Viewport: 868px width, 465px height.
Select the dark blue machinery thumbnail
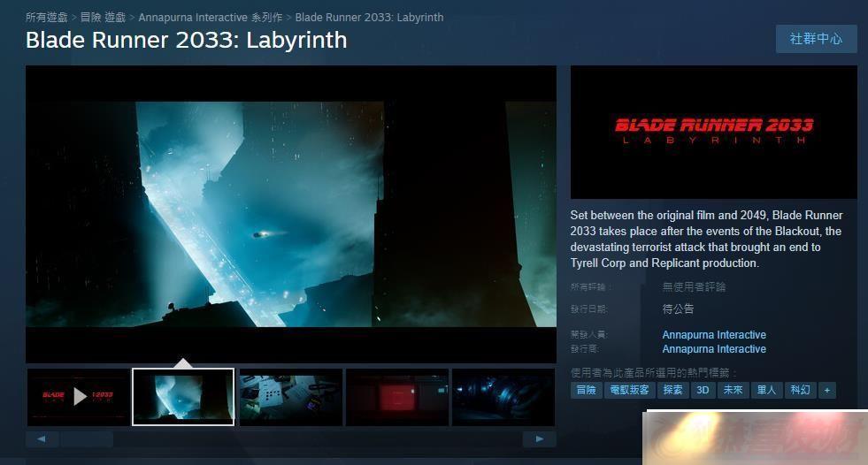pyautogui.click(x=503, y=396)
